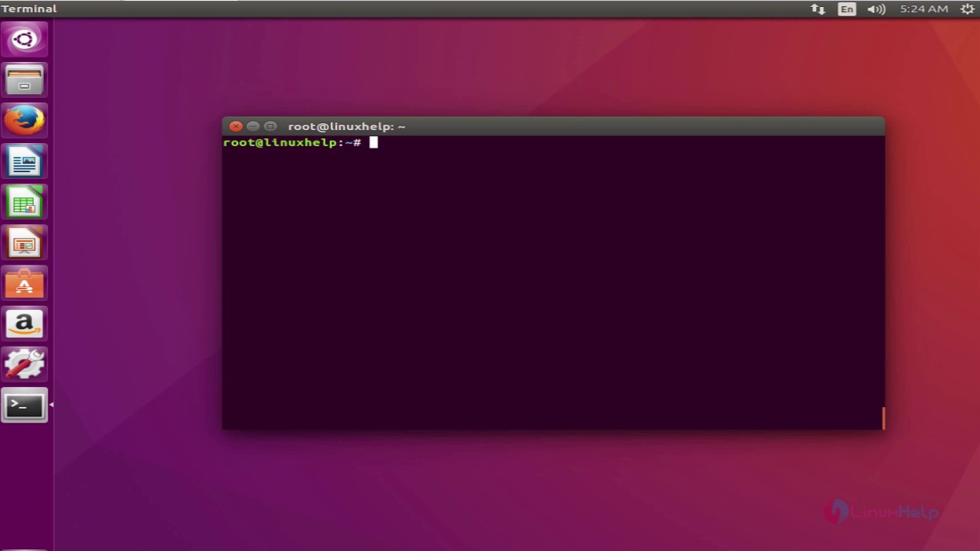Select the Terminal icon in launcher

(24, 405)
